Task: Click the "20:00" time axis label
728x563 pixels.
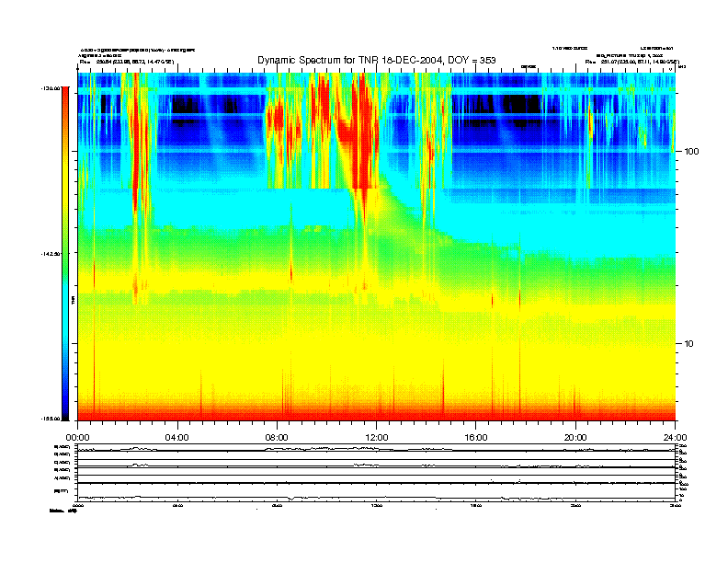Action: pos(575,438)
